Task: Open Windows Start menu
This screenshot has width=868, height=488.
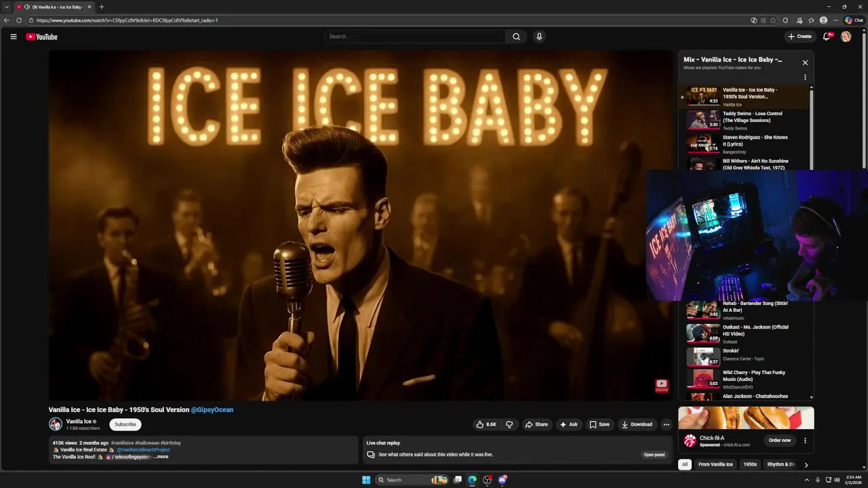Action: point(366,480)
